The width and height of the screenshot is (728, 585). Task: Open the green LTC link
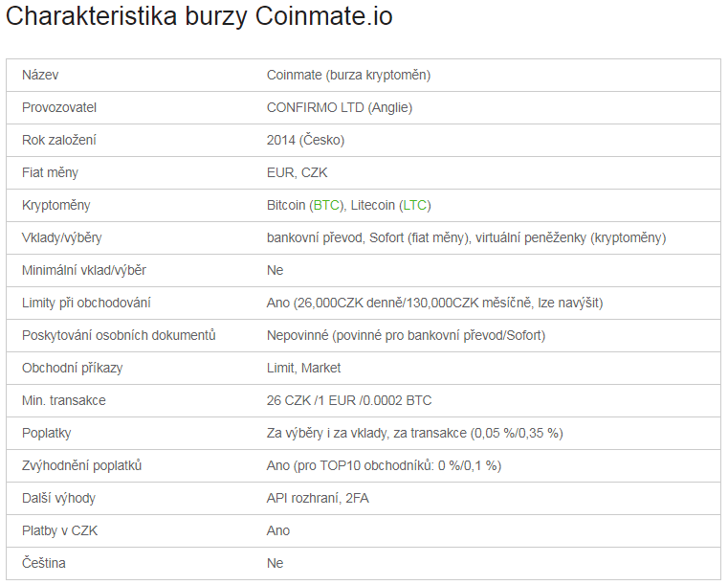coord(415,206)
